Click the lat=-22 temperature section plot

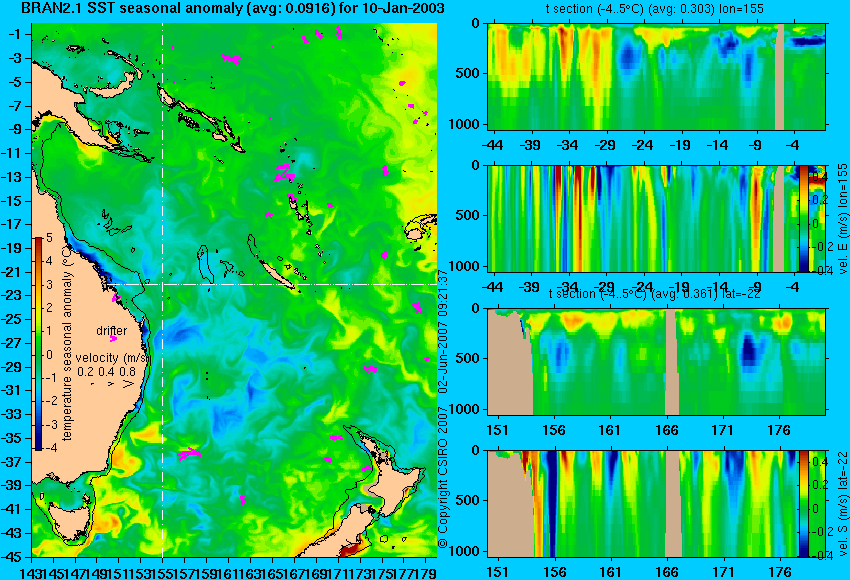pyautogui.click(x=656, y=362)
